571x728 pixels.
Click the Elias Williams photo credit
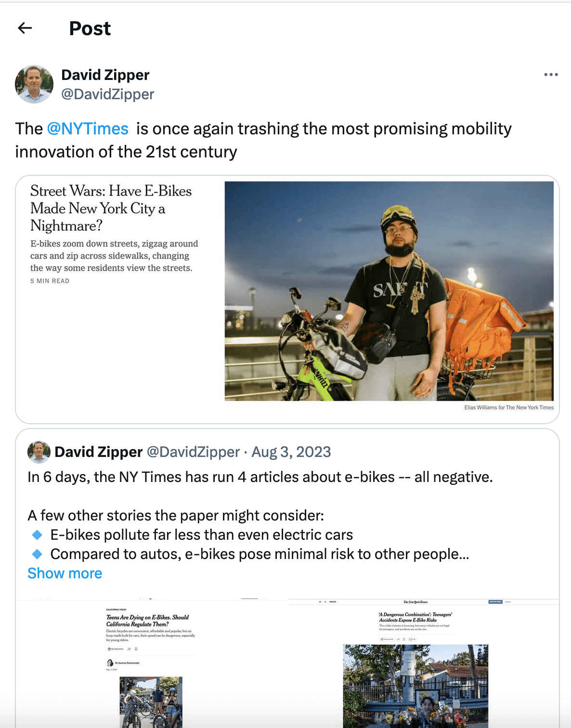(508, 408)
